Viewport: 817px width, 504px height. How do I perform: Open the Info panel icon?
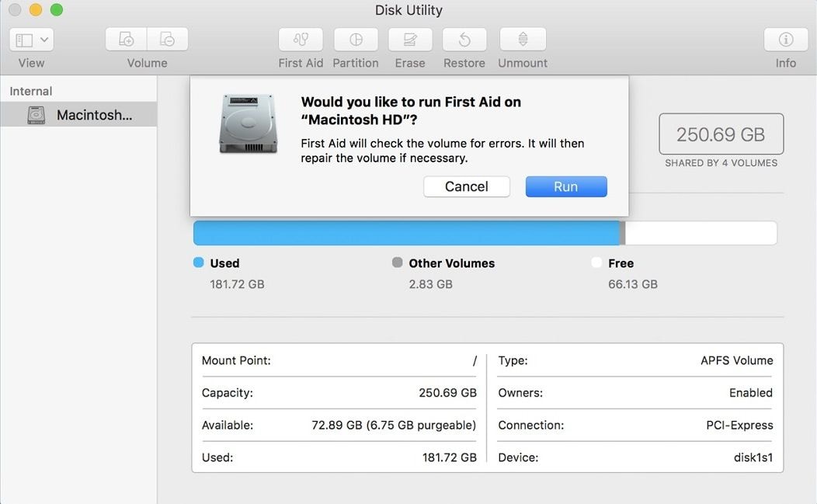pyautogui.click(x=786, y=39)
